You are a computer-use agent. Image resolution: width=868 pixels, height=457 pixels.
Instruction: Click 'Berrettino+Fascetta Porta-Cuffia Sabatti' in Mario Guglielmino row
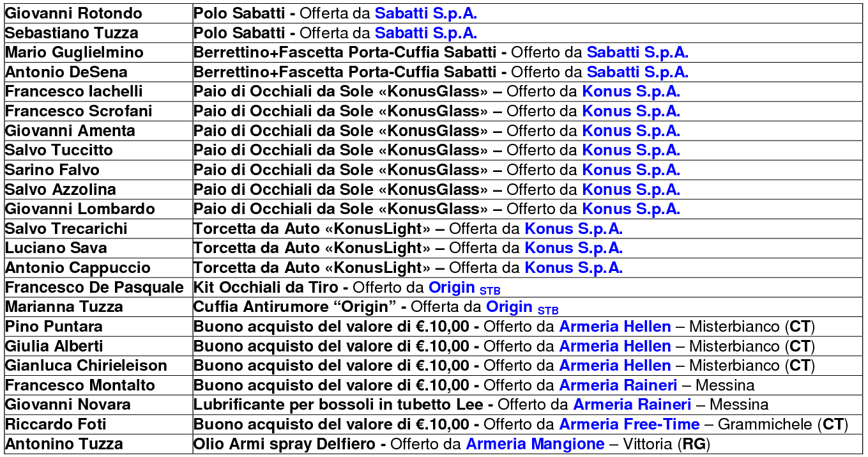coord(345,52)
